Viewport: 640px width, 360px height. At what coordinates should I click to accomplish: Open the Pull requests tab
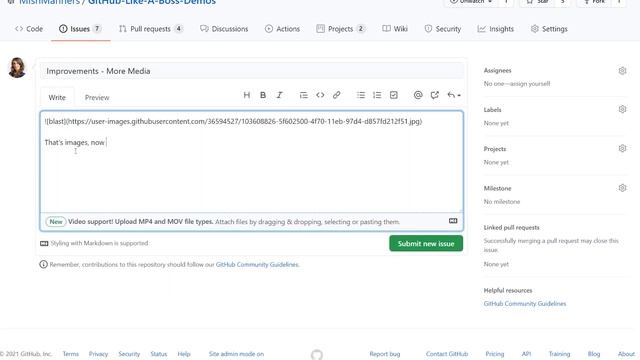point(151,29)
